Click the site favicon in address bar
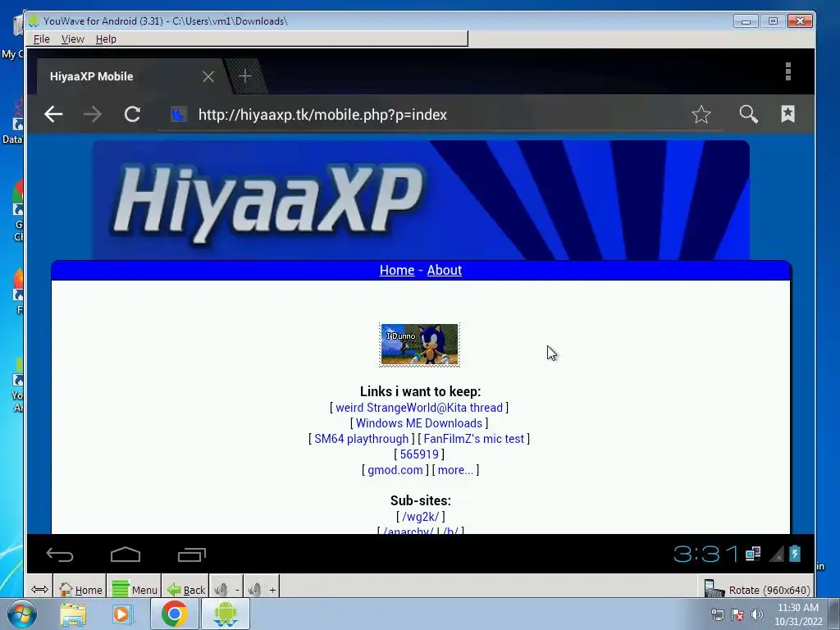Screen dimensions: 840x630 (x=178, y=114)
